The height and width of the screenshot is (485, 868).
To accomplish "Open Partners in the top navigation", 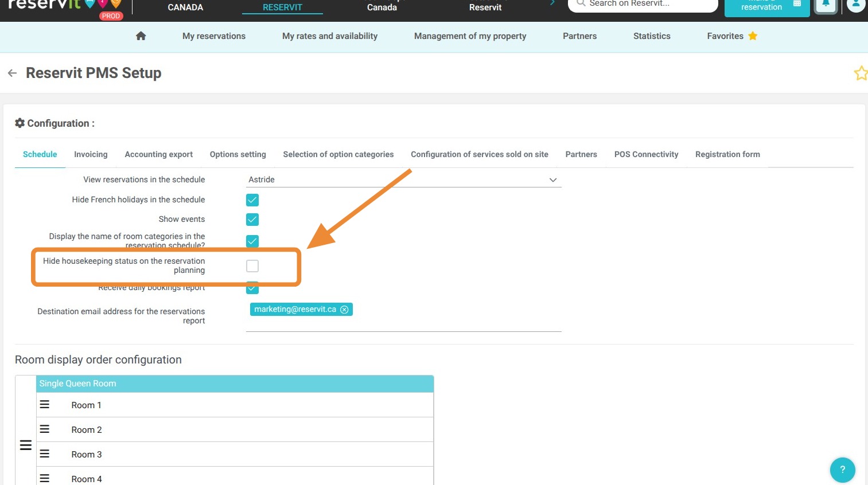I will (x=579, y=36).
